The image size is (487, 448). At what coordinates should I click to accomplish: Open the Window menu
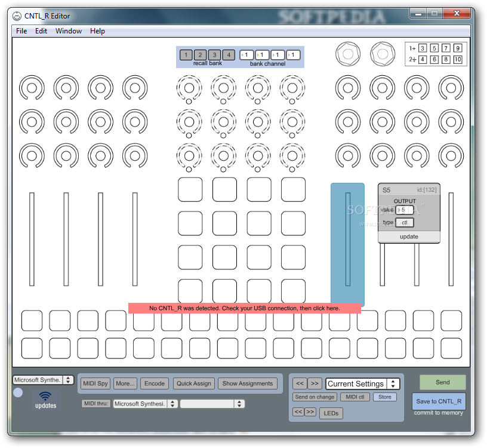(x=69, y=31)
